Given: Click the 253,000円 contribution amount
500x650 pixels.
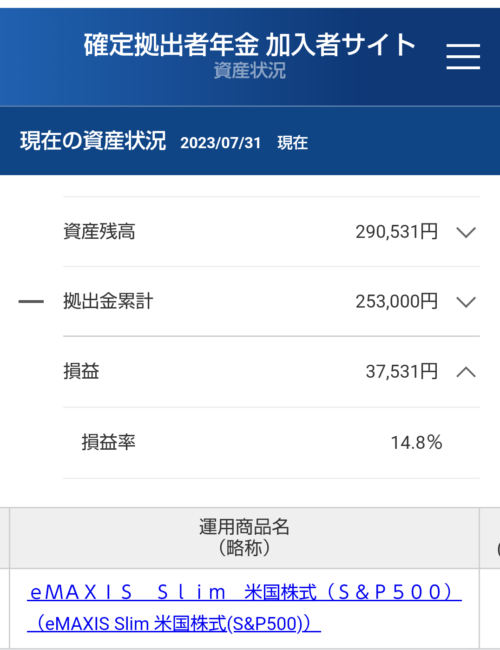Looking at the screenshot, I should tap(396, 301).
